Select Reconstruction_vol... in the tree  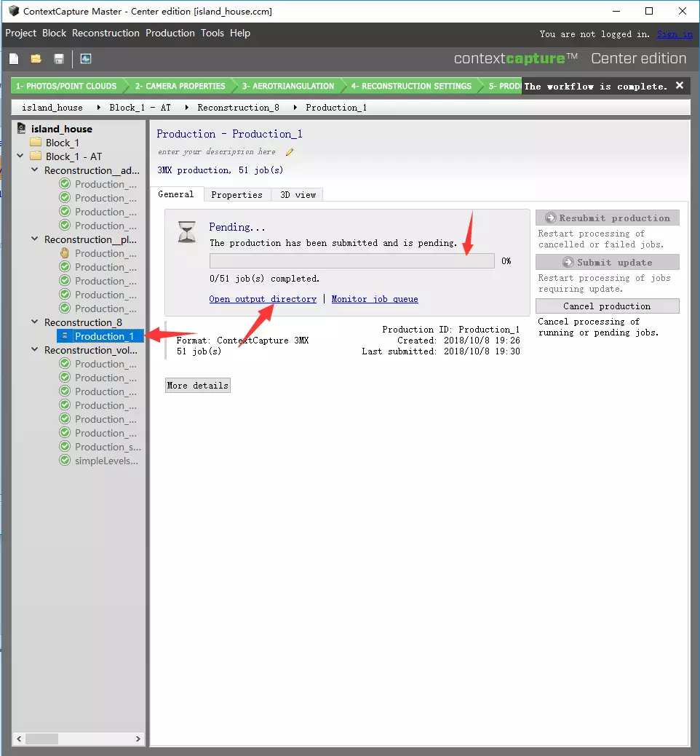point(92,349)
